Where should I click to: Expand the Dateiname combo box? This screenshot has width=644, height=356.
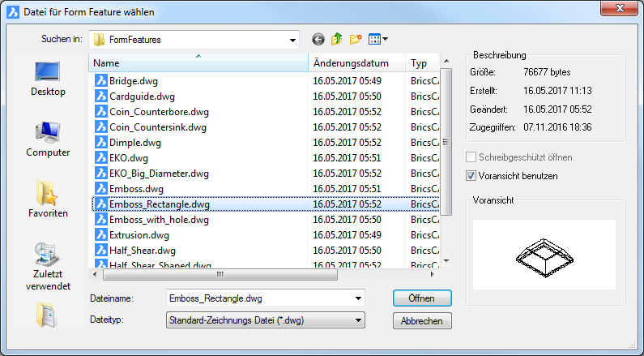click(358, 298)
